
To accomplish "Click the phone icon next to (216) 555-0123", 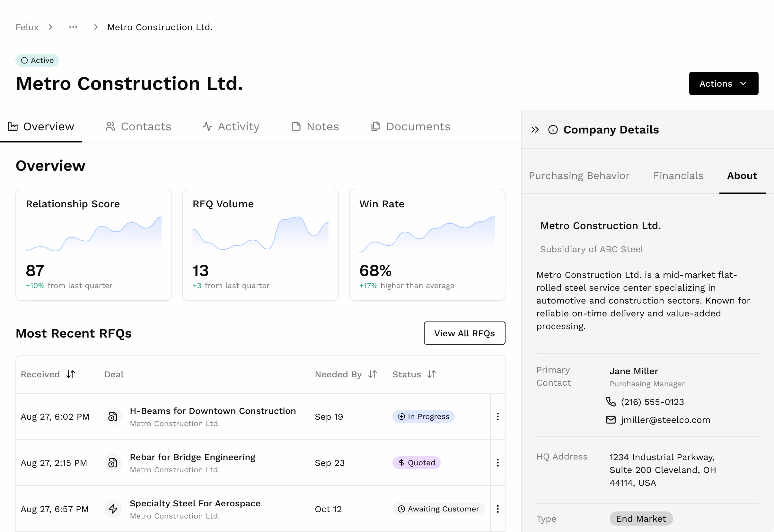I will [x=611, y=402].
